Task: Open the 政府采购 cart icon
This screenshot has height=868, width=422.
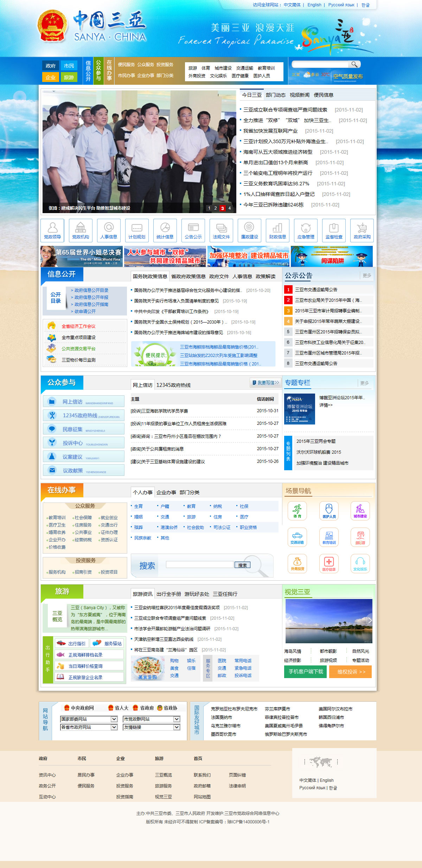Action: point(362,230)
